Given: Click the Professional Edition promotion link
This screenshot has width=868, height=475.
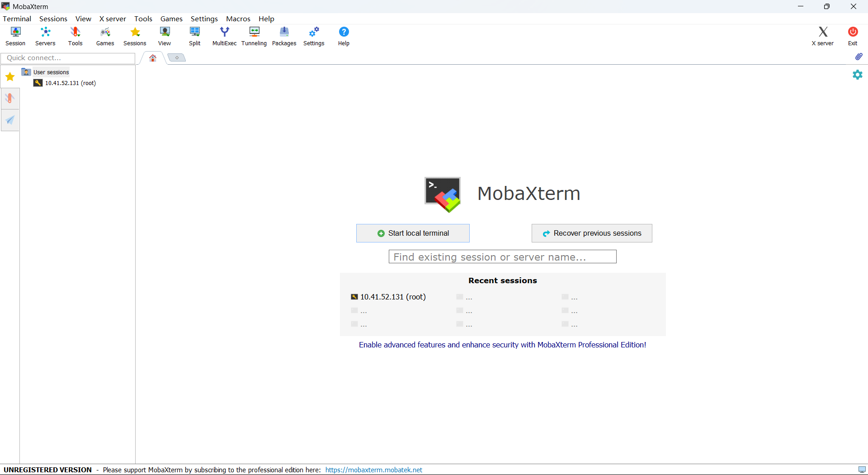Looking at the screenshot, I should (502, 345).
